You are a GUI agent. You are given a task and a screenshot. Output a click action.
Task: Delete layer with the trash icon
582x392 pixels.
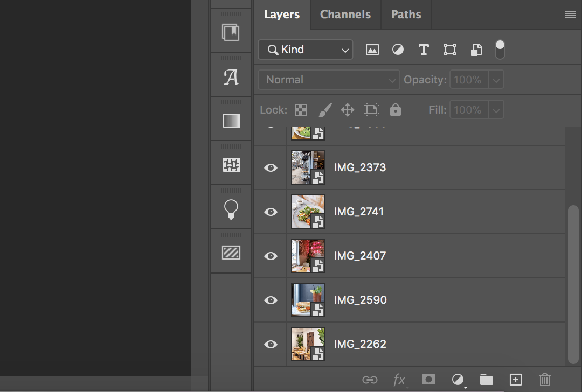pyautogui.click(x=544, y=380)
